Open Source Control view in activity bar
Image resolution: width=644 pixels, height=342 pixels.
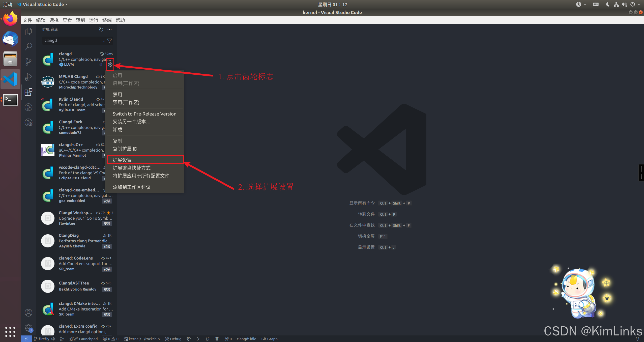click(x=28, y=62)
